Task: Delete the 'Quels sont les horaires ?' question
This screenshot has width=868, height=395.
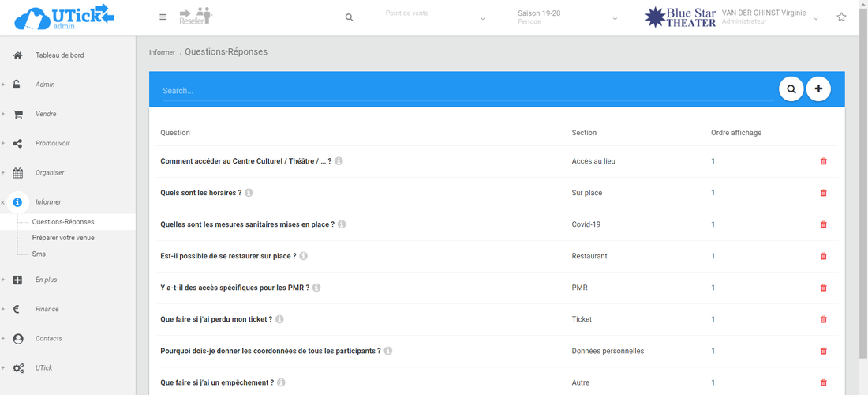Action: coord(824,193)
